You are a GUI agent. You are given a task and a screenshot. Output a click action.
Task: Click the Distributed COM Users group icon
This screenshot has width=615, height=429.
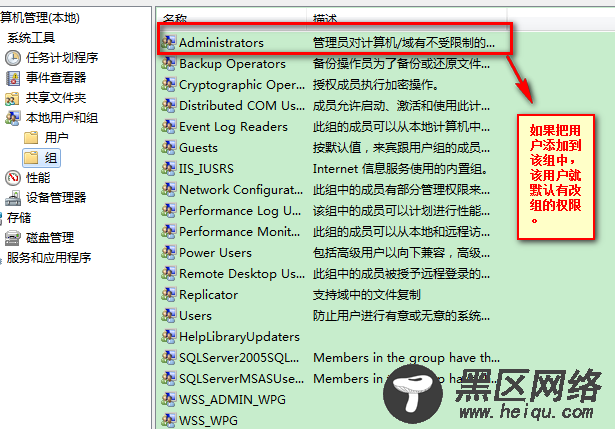[x=169, y=105]
